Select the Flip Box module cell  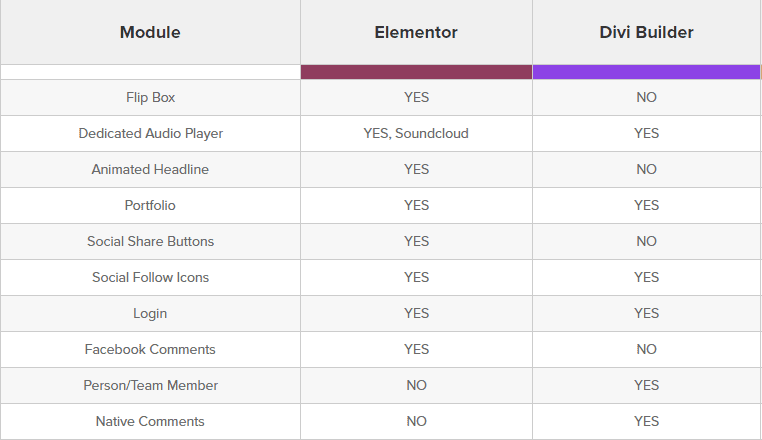tap(150, 97)
